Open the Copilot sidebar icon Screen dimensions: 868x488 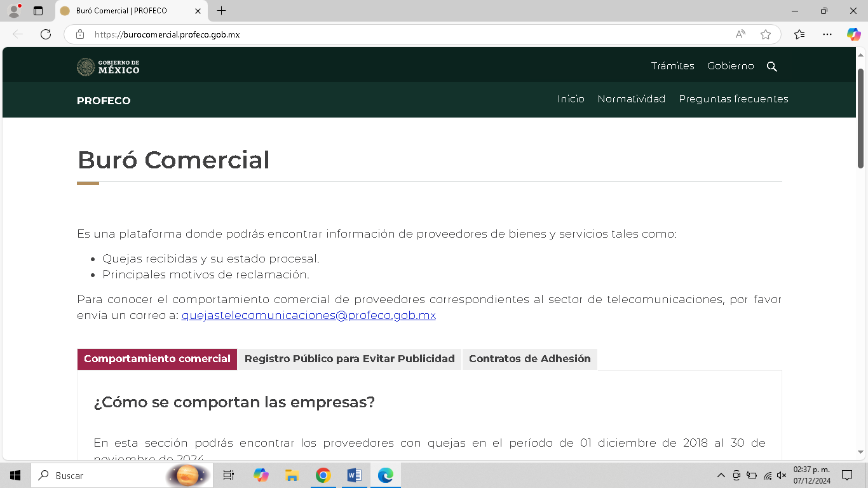click(853, 34)
